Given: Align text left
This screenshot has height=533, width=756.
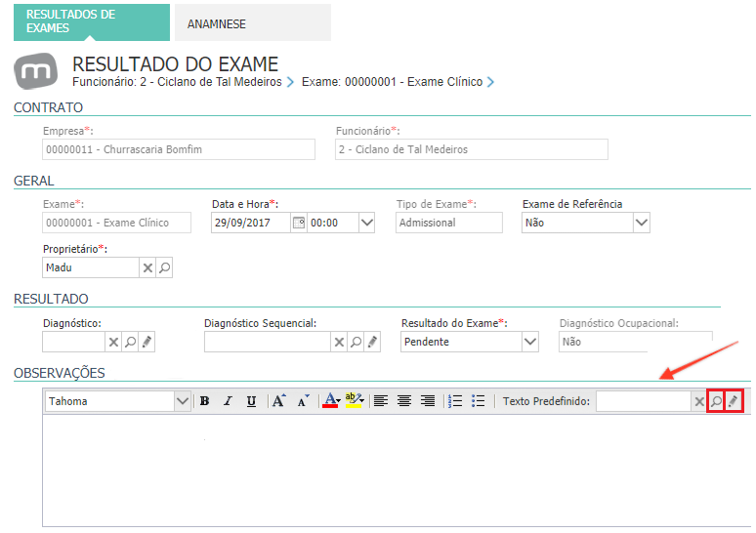Looking at the screenshot, I should pyautogui.click(x=381, y=401).
